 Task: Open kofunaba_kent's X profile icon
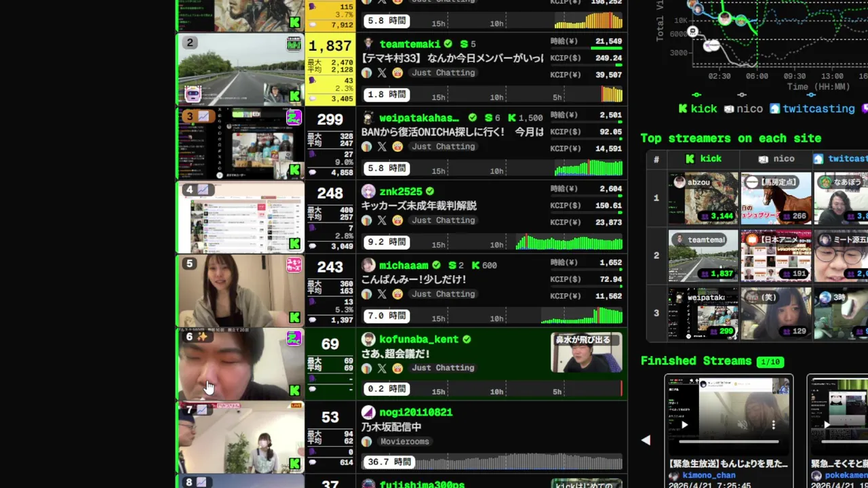tap(382, 368)
